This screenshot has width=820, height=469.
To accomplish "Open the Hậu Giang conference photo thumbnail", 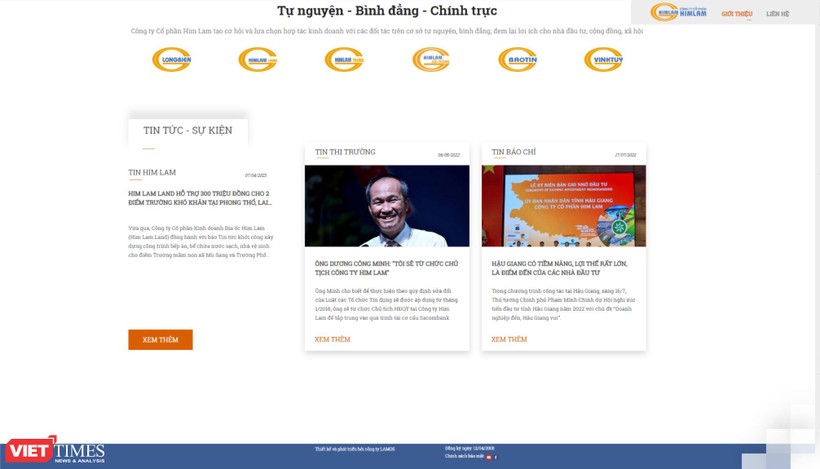I will click(x=563, y=206).
